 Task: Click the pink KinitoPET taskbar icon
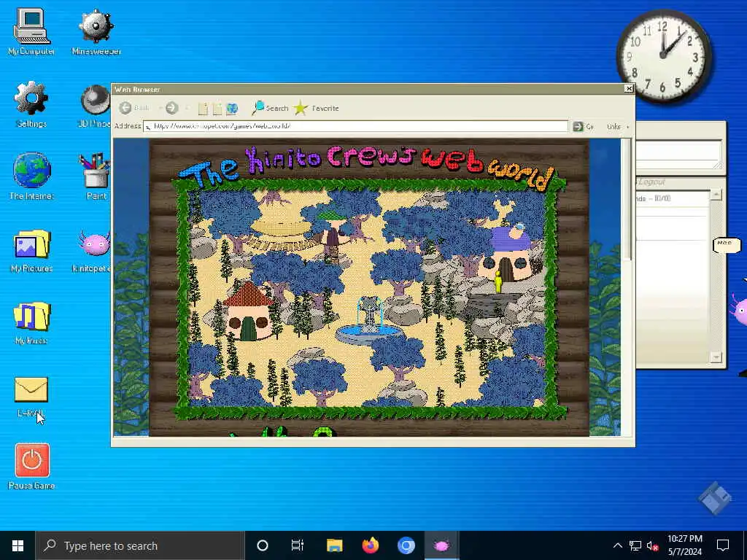(x=441, y=545)
